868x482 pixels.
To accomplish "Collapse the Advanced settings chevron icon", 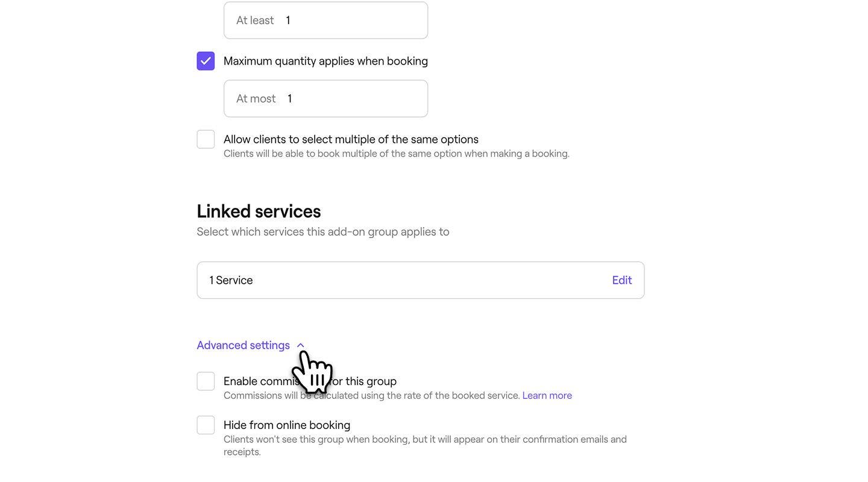I will click(301, 345).
